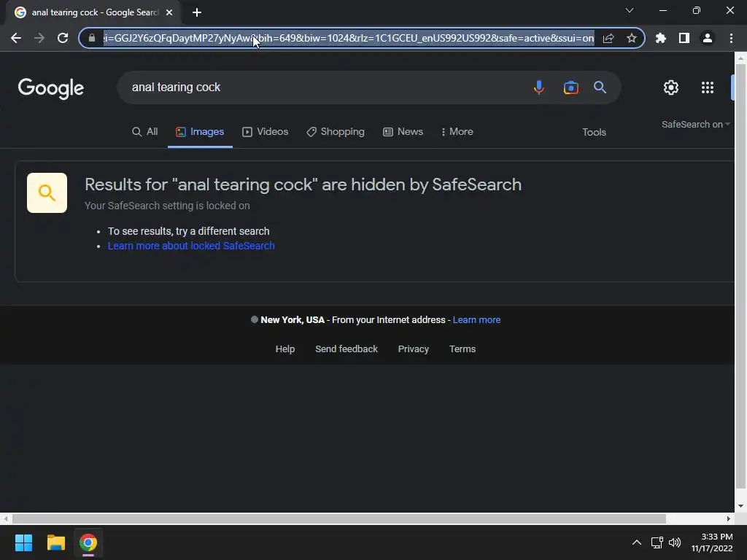
Task: Open a new tab with plus button
Action: (x=197, y=12)
